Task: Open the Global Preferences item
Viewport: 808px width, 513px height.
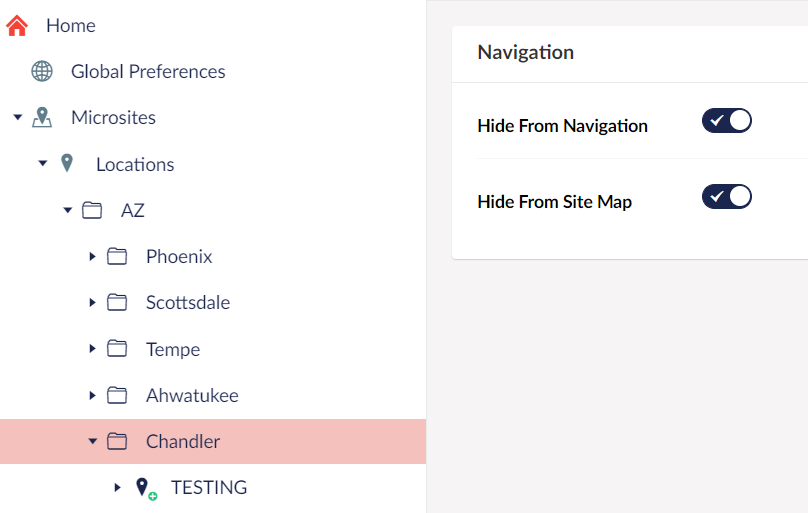Action: [x=148, y=72]
